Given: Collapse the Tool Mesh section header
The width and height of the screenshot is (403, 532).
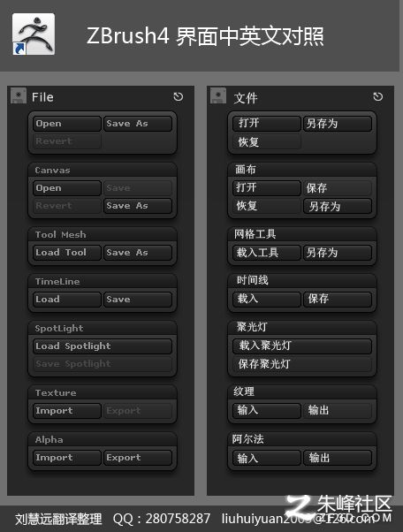Looking at the screenshot, I should click(x=103, y=234).
